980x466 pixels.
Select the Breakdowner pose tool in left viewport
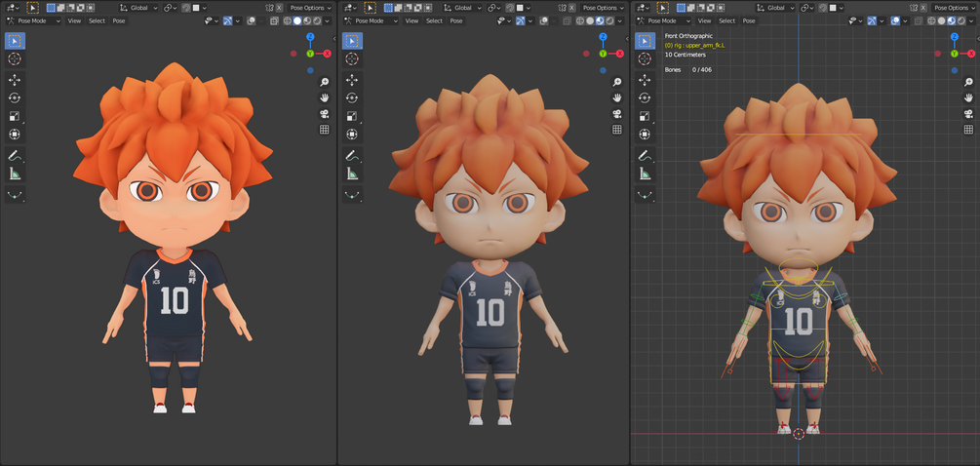[15, 195]
